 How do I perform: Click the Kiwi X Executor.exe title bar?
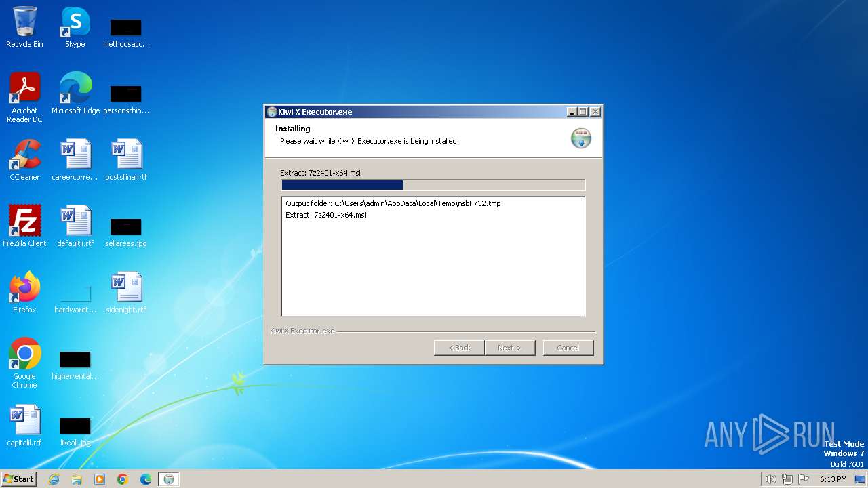433,112
